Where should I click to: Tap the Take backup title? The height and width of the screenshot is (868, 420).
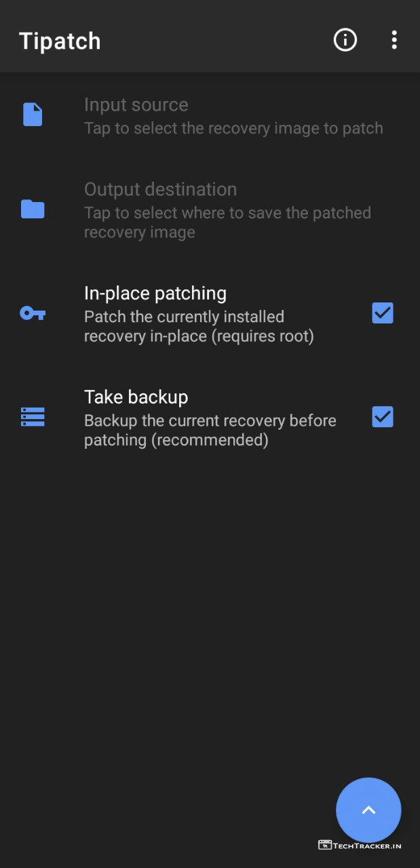(x=136, y=397)
